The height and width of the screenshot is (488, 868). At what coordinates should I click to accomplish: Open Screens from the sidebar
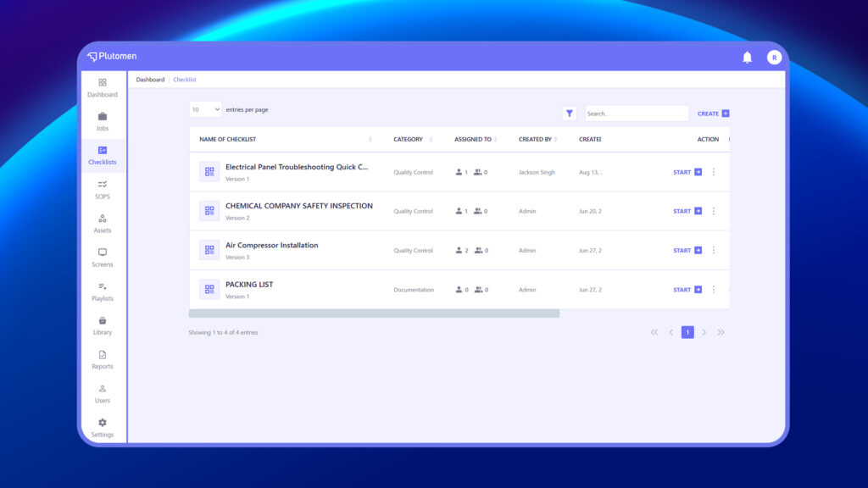point(103,258)
